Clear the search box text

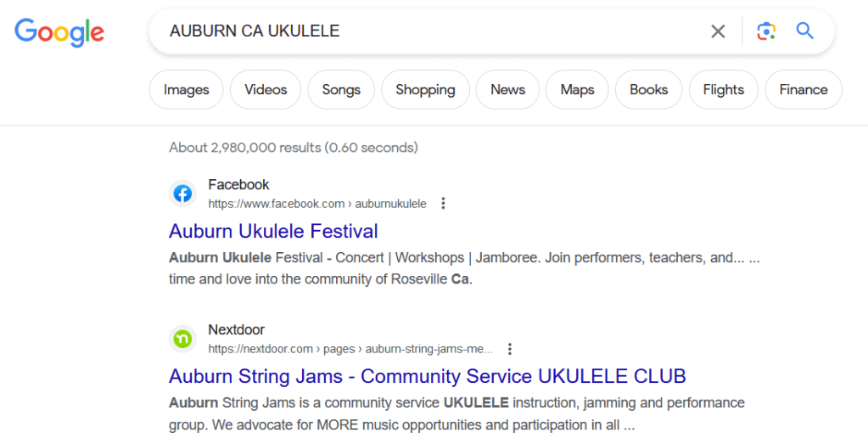718,31
